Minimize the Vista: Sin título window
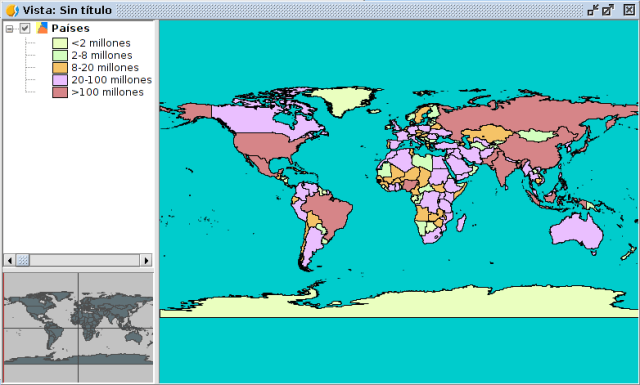This screenshot has width=640, height=385. point(593,10)
